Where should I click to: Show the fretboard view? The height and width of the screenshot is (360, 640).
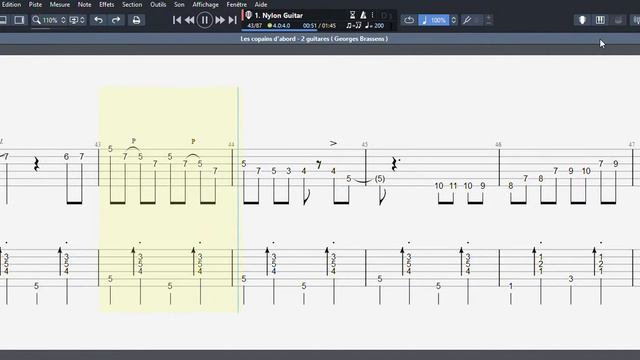(582, 20)
